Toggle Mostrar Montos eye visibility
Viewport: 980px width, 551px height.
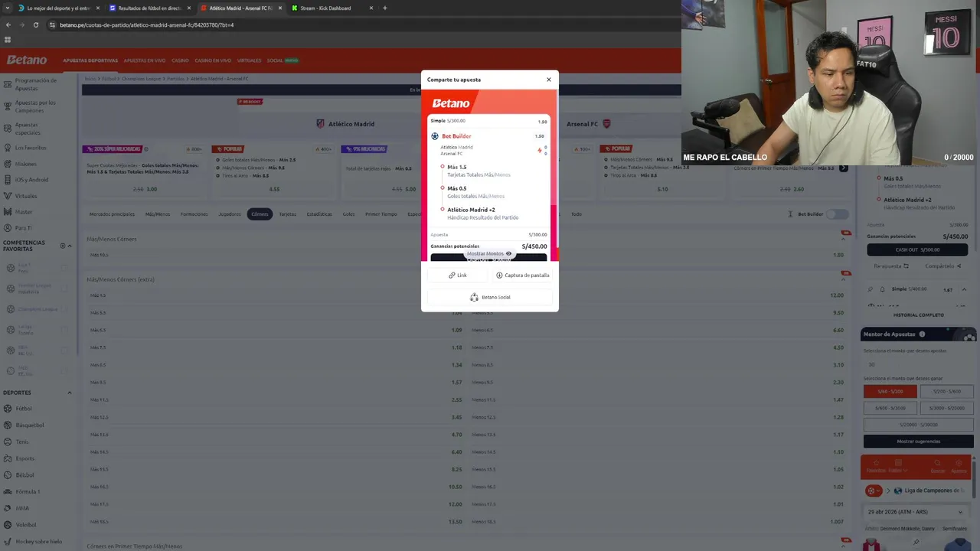[x=508, y=253]
